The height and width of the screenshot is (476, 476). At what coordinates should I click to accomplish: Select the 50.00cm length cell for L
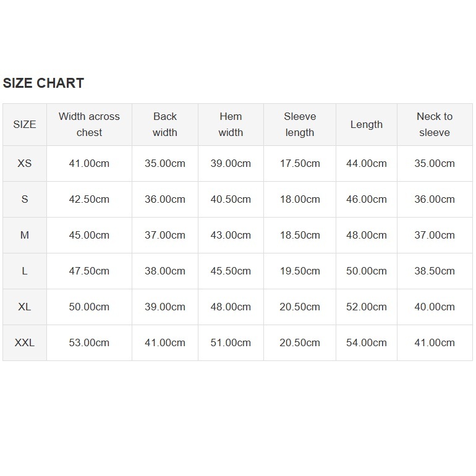tap(367, 271)
